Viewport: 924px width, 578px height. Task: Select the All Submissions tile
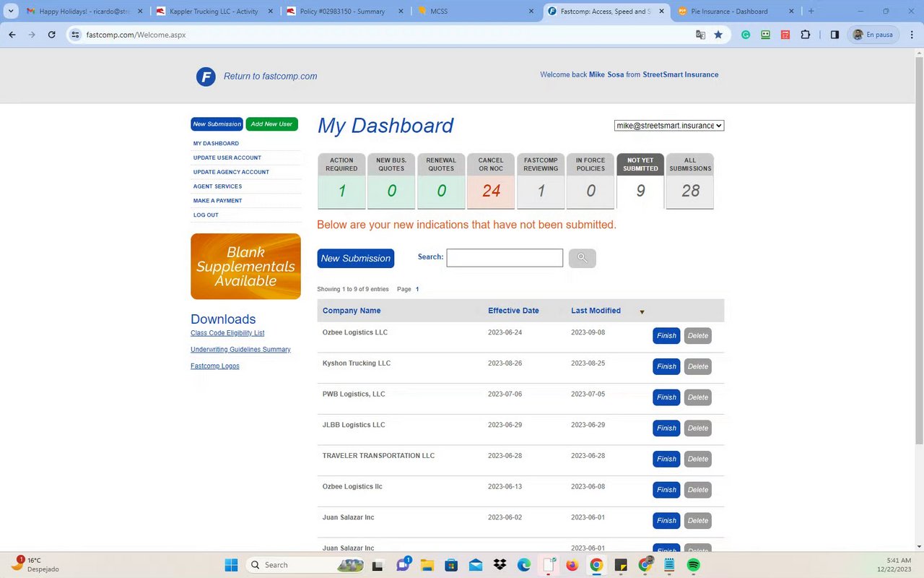[x=690, y=181]
